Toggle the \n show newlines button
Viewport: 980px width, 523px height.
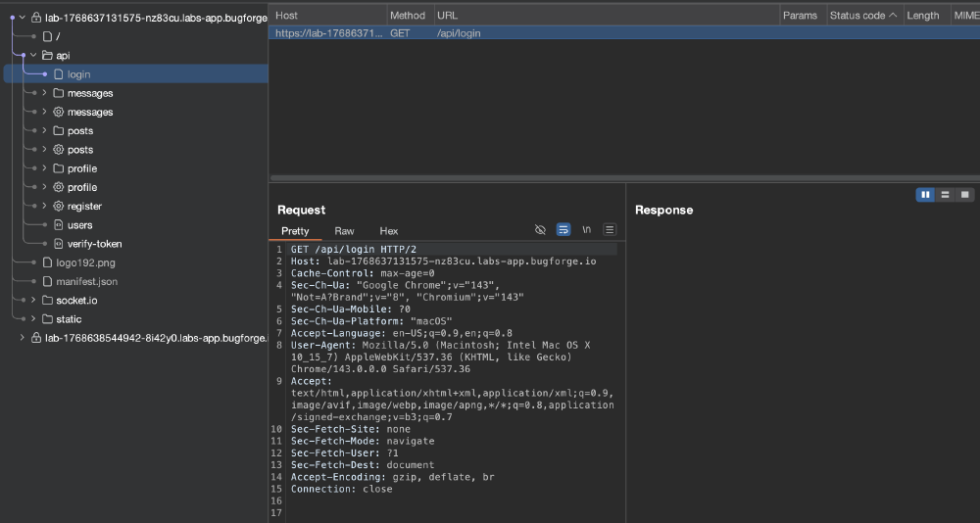tap(586, 230)
